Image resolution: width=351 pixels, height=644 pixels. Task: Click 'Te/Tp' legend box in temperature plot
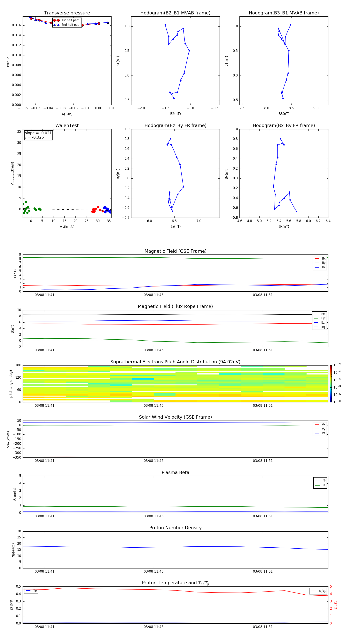(x=318, y=591)
